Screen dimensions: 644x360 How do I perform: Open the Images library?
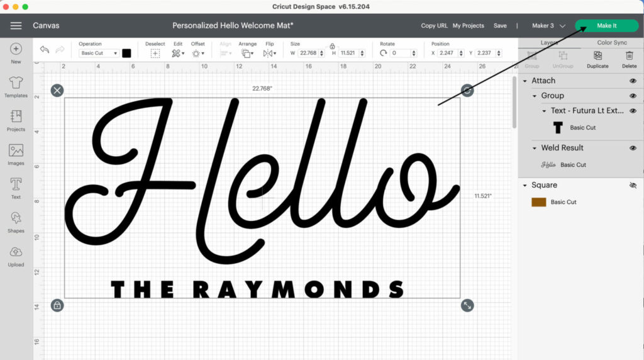click(x=16, y=154)
